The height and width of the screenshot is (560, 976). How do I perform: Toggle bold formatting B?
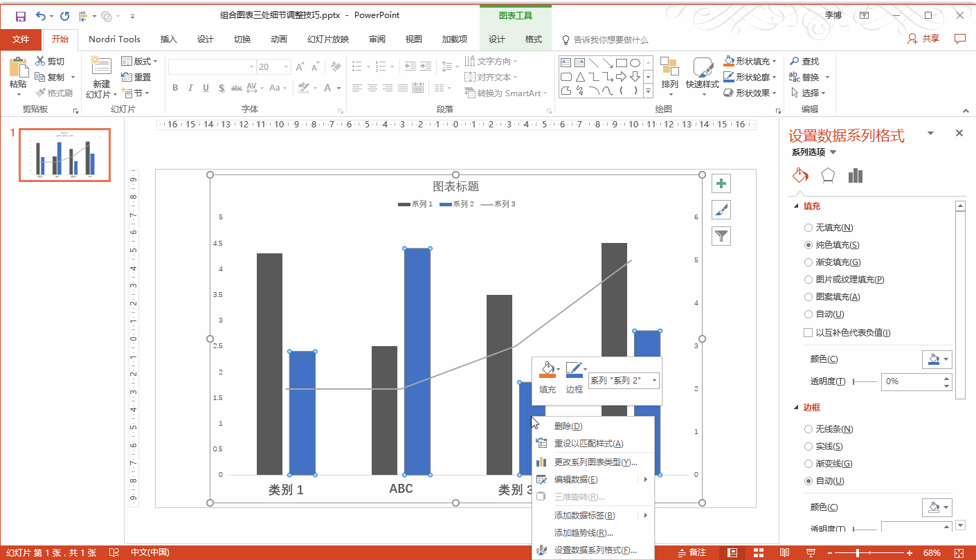[x=175, y=88]
